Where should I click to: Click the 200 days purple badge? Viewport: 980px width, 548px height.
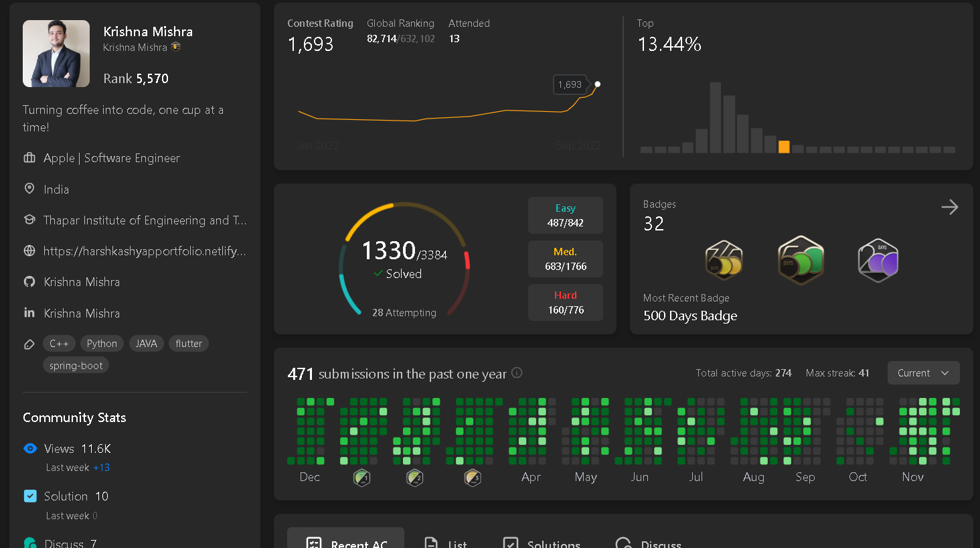point(878,261)
